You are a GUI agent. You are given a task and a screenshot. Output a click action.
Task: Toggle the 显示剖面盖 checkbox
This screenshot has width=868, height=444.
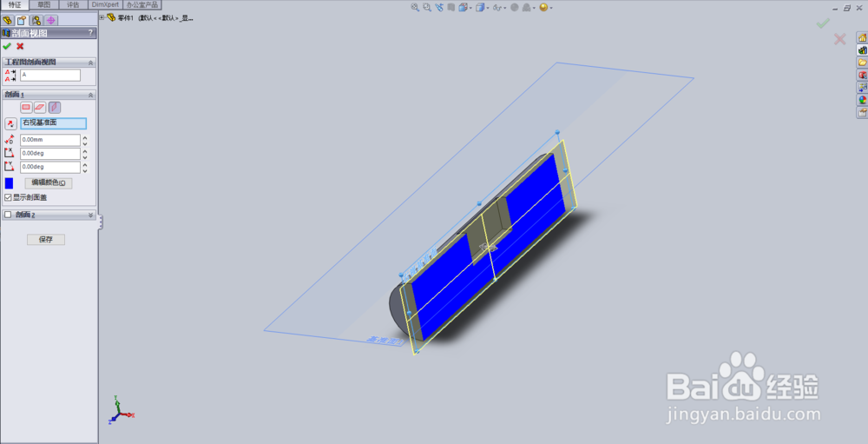click(x=8, y=197)
